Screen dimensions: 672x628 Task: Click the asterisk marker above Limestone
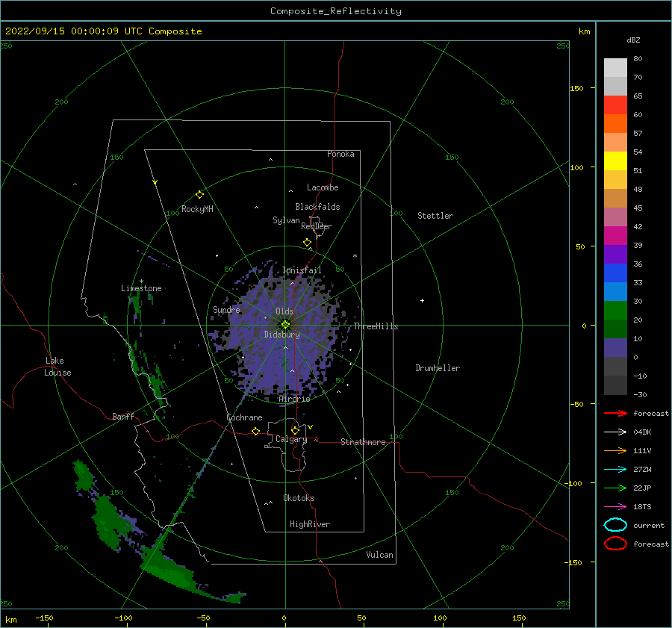coord(141,282)
